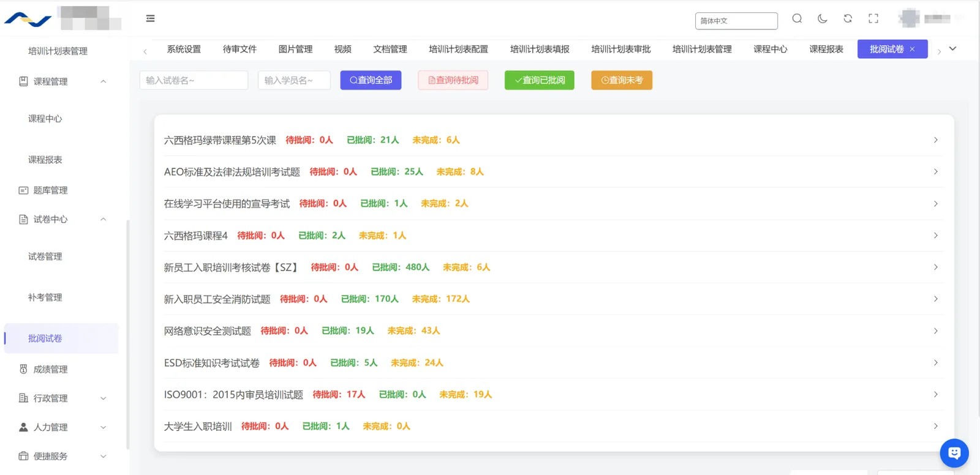Toggle the hamburger menu to collapse the sidebar

(x=150, y=18)
